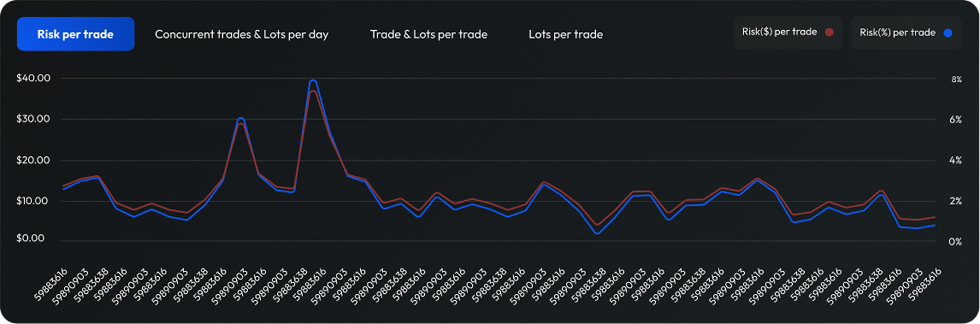This screenshot has width=980, height=324.
Task: Click the highest peak of the blue line
Action: coord(313,81)
